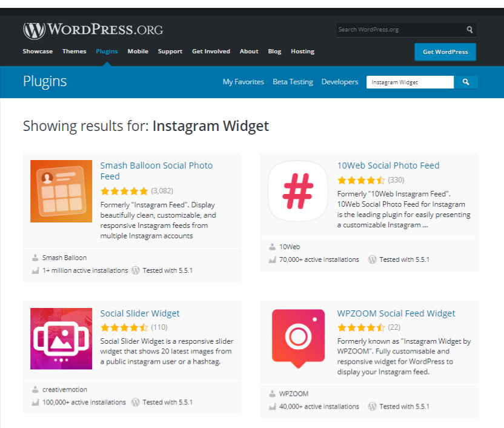Open the Beta Testing link
The image size is (504, 428).
pyautogui.click(x=293, y=82)
